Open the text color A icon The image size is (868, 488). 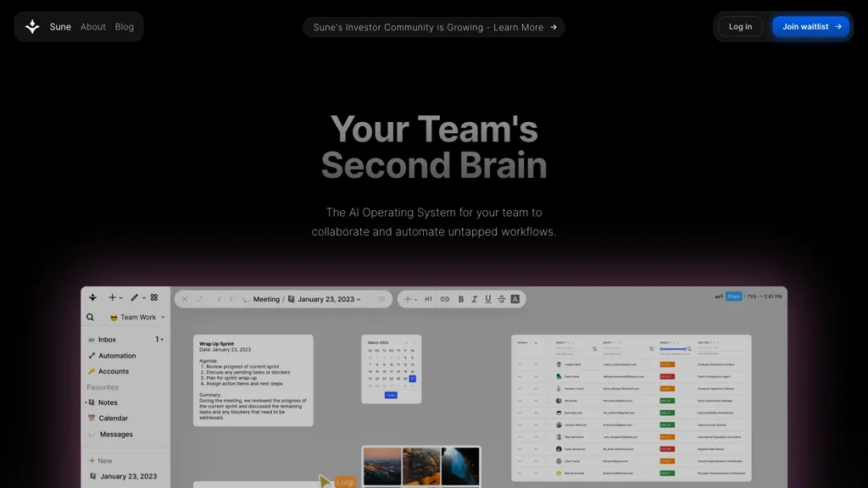[515, 299]
